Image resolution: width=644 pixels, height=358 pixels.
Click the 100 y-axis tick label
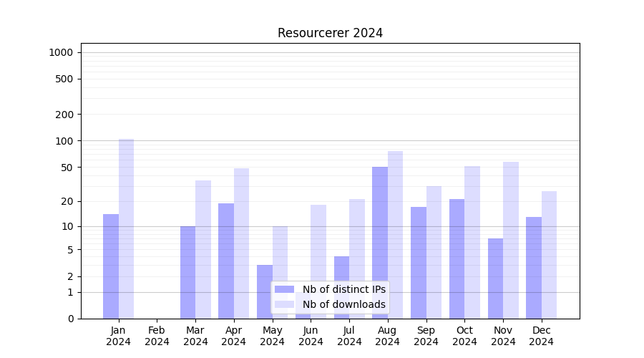coord(64,141)
